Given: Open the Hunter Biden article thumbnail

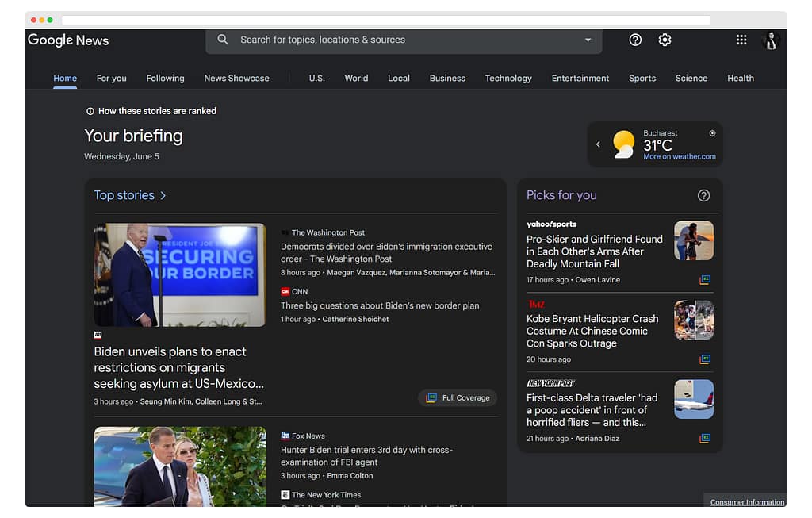Looking at the screenshot, I should click(x=180, y=467).
